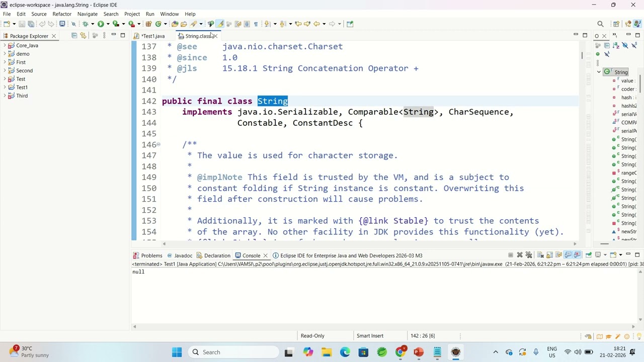Click Collapse All icon in Outline view

coord(607,45)
